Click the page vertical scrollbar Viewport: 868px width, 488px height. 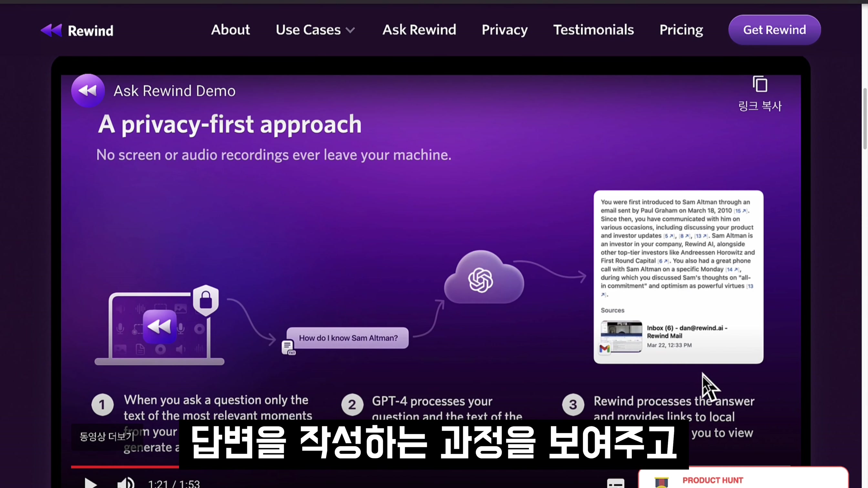coord(865,118)
